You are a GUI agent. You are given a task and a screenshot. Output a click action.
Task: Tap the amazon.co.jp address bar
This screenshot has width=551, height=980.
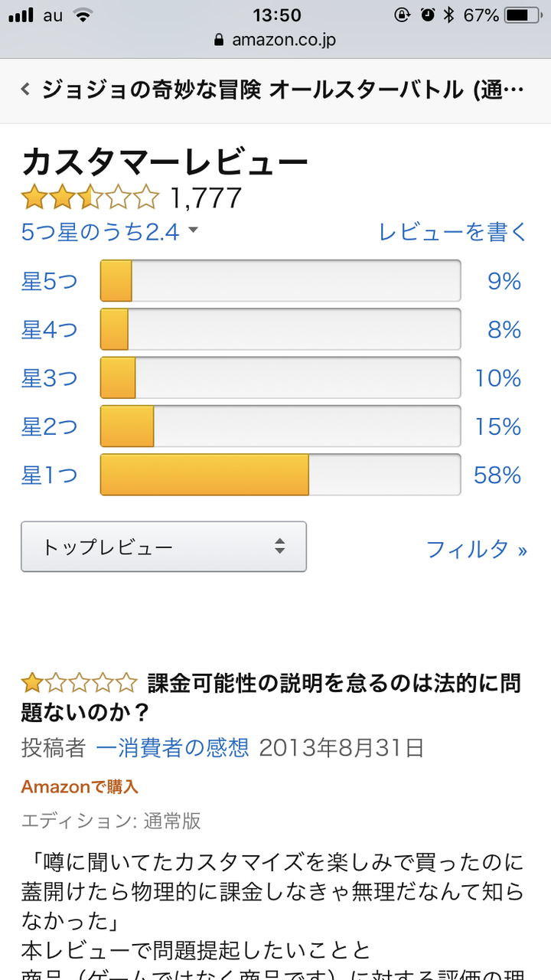(x=275, y=40)
